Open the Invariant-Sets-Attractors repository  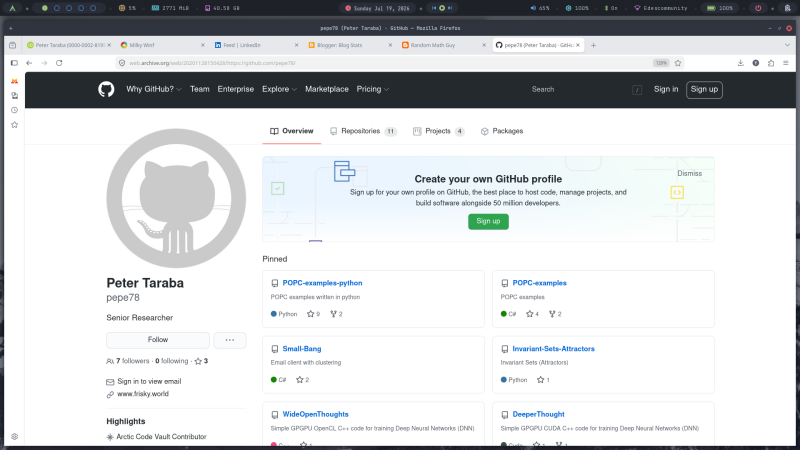pyautogui.click(x=553, y=349)
